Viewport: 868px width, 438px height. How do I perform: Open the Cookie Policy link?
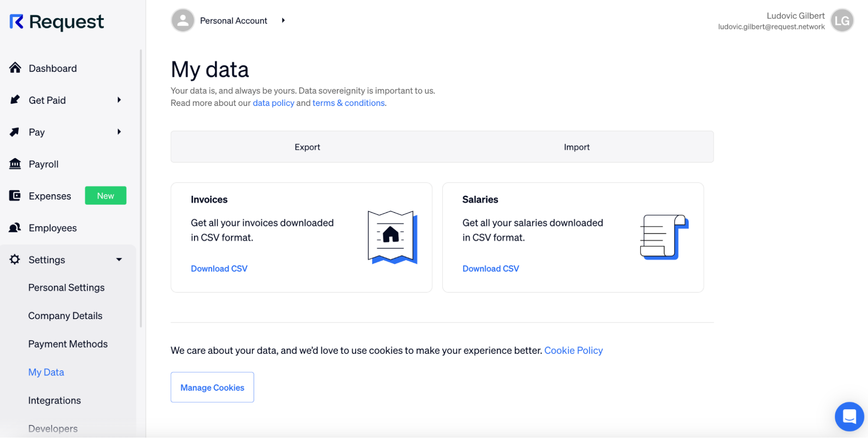[573, 350]
